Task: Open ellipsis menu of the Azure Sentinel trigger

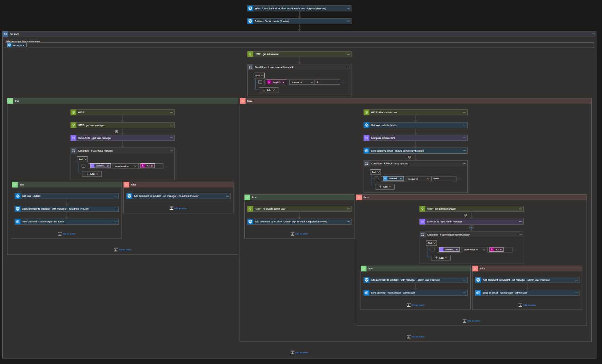Action: pos(348,8)
